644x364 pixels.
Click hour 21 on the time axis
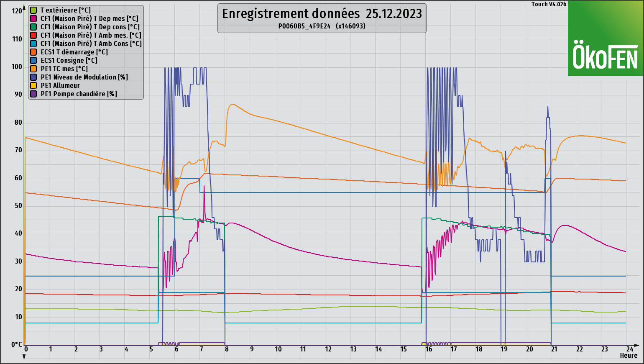pyautogui.click(x=554, y=349)
